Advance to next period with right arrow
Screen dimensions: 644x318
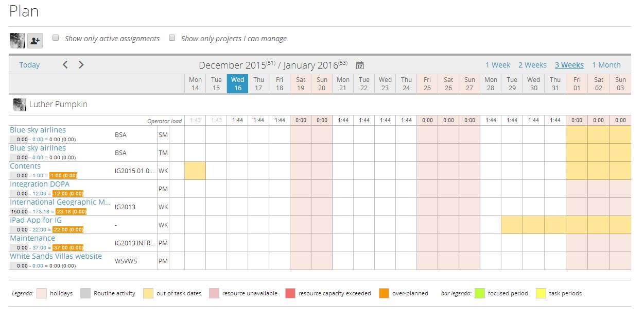click(x=81, y=65)
